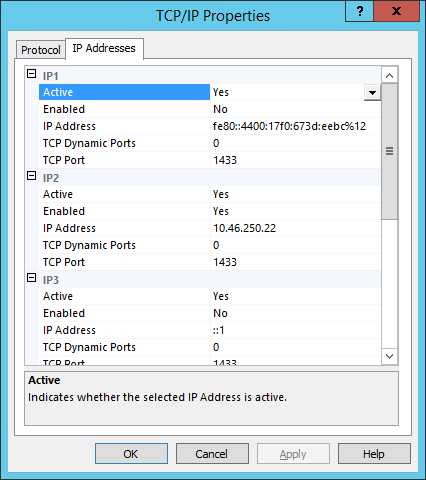Click the OK button
Image resolution: width=426 pixels, height=480 pixels.
(131, 454)
